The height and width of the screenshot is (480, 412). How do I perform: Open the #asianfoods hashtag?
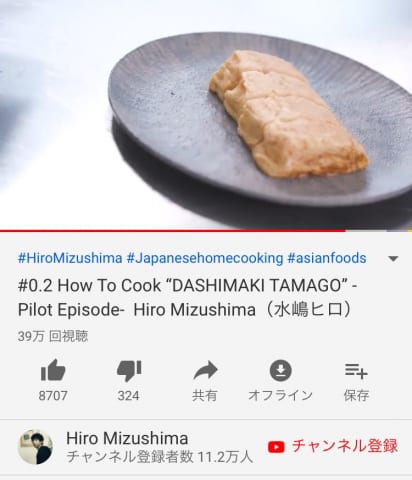pyautogui.click(x=327, y=258)
